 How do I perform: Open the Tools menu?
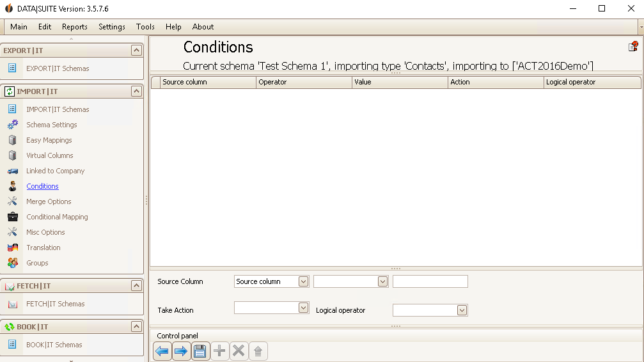(145, 27)
